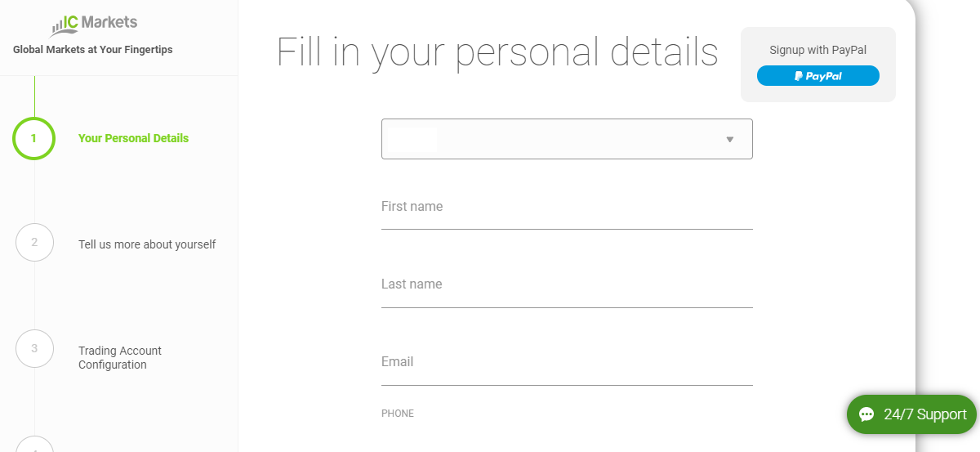Image resolution: width=980 pixels, height=452 pixels.
Task: Focus the Last name field
Action: tap(567, 287)
